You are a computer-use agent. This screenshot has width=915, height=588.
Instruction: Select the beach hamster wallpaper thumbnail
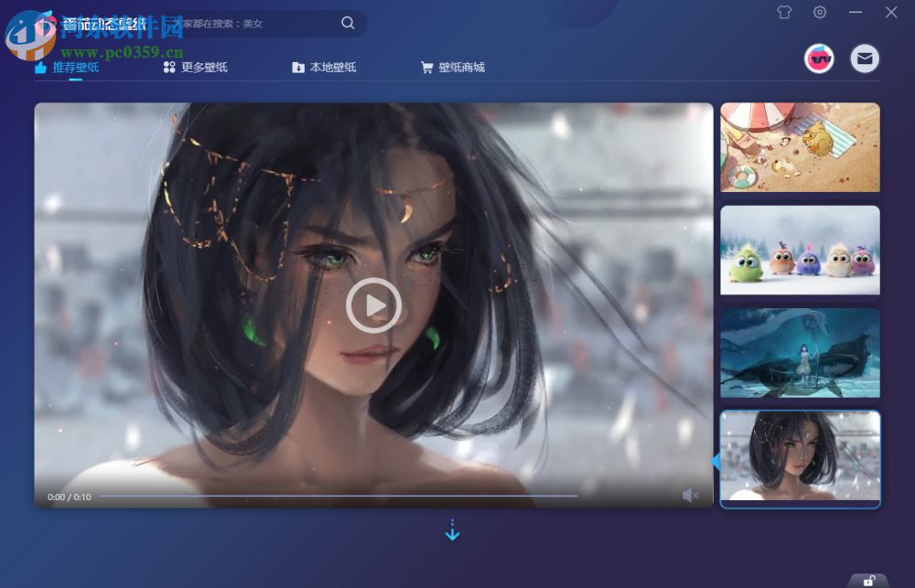coord(800,147)
